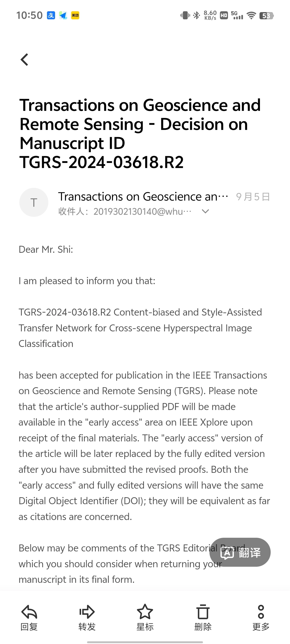The height and width of the screenshot is (644, 290).
Task: Tap the back arrow icon
Action: point(24,60)
